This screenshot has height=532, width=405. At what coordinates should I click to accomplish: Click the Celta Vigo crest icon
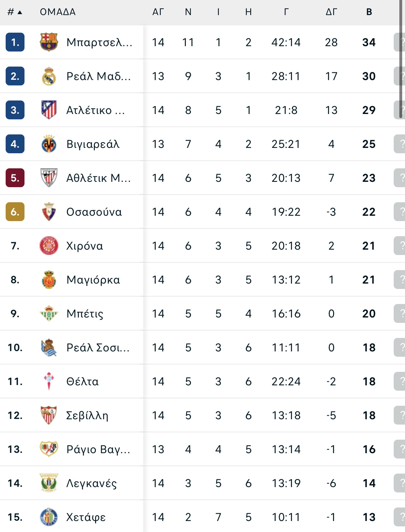pyautogui.click(x=49, y=381)
